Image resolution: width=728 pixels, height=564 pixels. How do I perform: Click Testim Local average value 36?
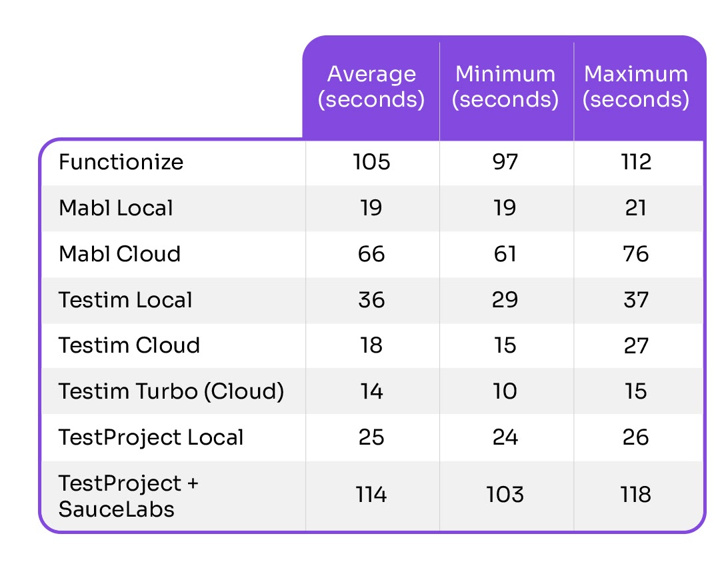click(x=371, y=300)
